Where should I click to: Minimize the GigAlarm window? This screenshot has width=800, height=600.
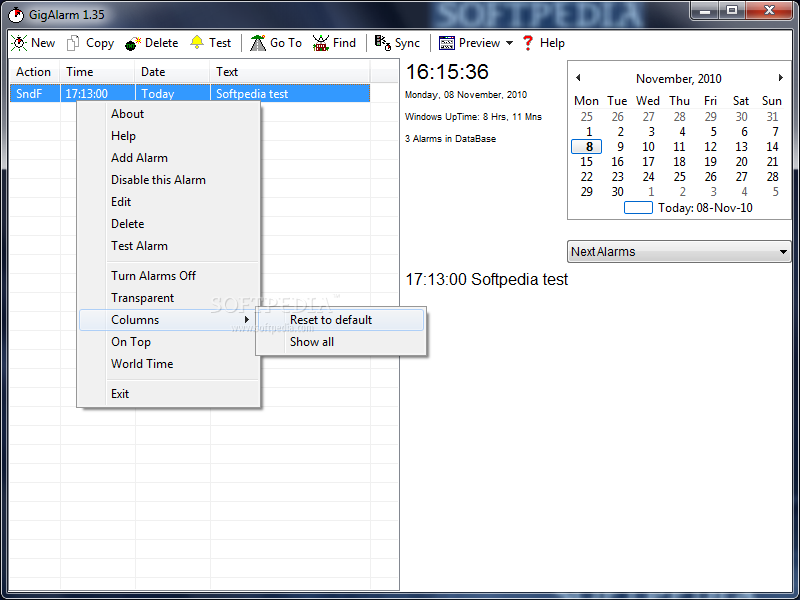click(706, 10)
